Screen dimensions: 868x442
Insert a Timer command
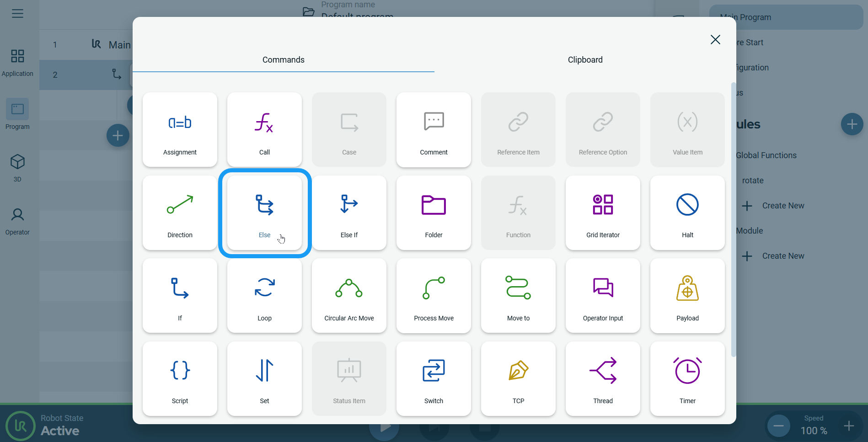687,378
